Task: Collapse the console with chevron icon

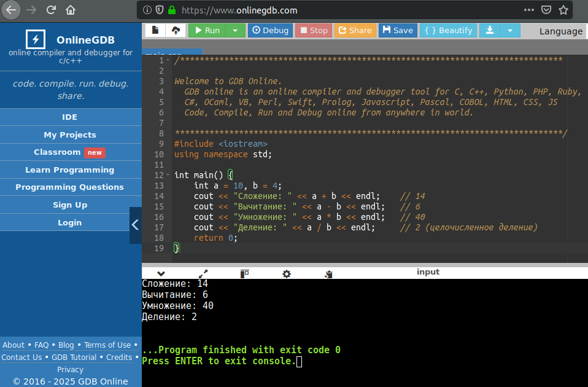Action: (161, 273)
